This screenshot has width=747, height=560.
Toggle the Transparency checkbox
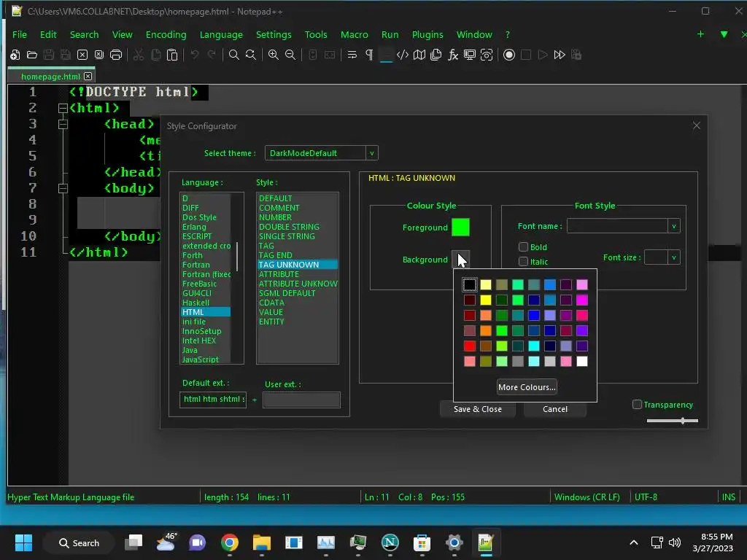(637, 404)
